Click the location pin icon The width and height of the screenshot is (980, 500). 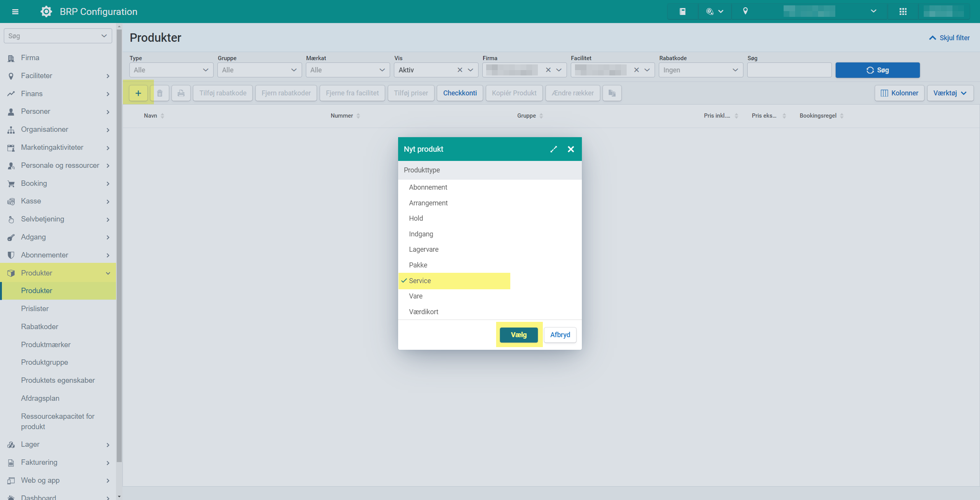tap(745, 11)
